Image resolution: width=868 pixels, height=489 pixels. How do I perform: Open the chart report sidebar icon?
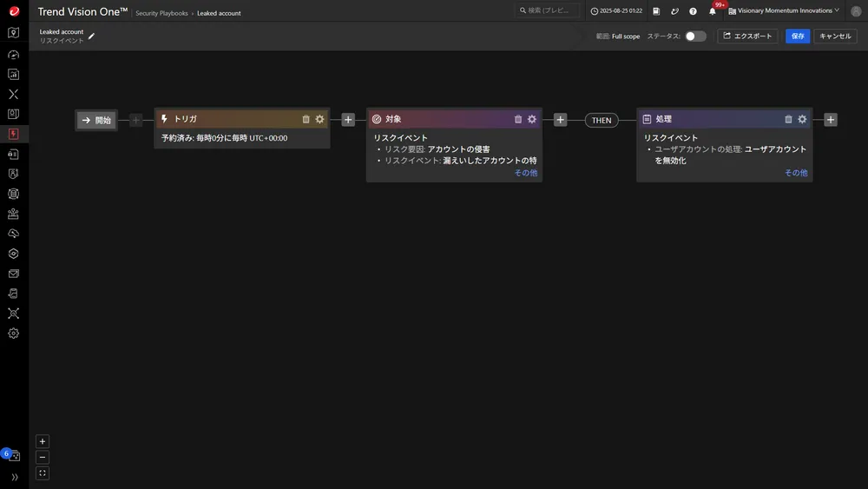(x=13, y=74)
